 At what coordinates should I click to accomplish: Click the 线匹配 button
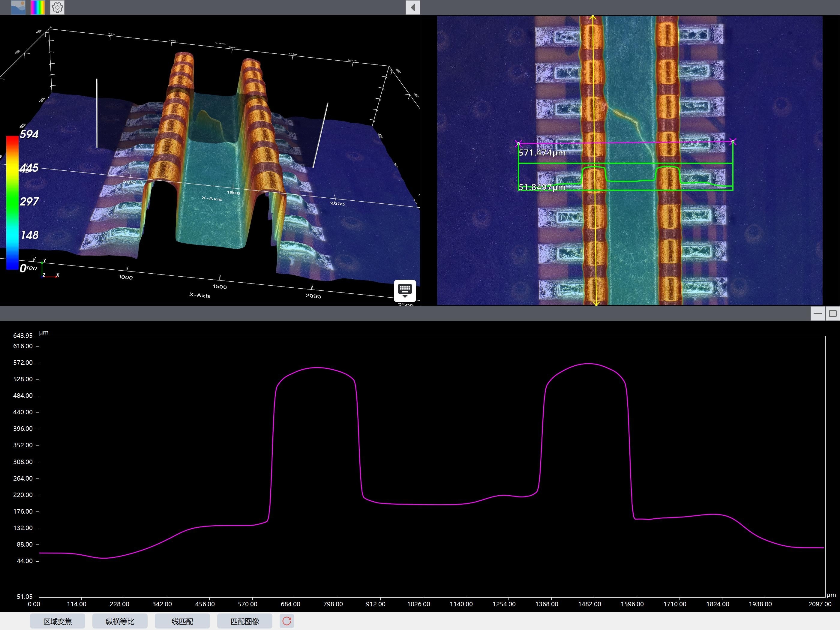[182, 621]
